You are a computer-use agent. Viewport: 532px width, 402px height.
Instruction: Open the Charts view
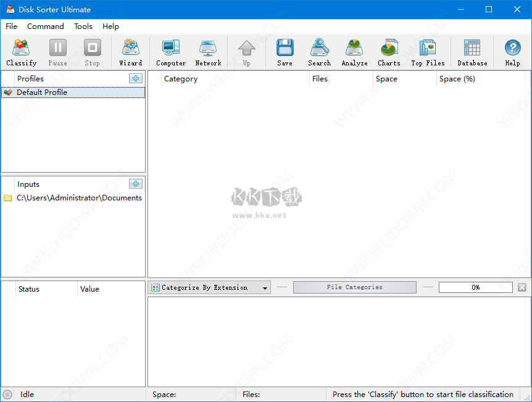pos(388,52)
